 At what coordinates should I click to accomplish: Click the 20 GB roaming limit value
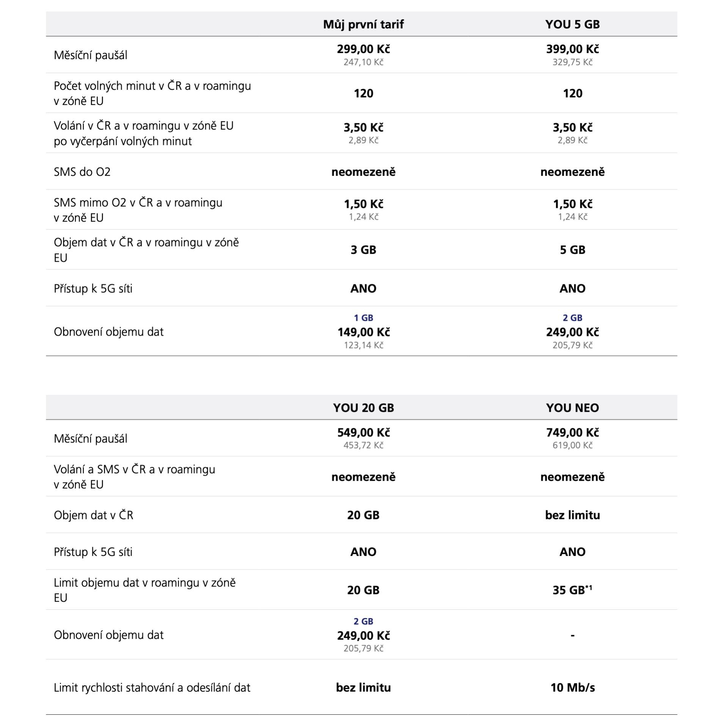(363, 590)
